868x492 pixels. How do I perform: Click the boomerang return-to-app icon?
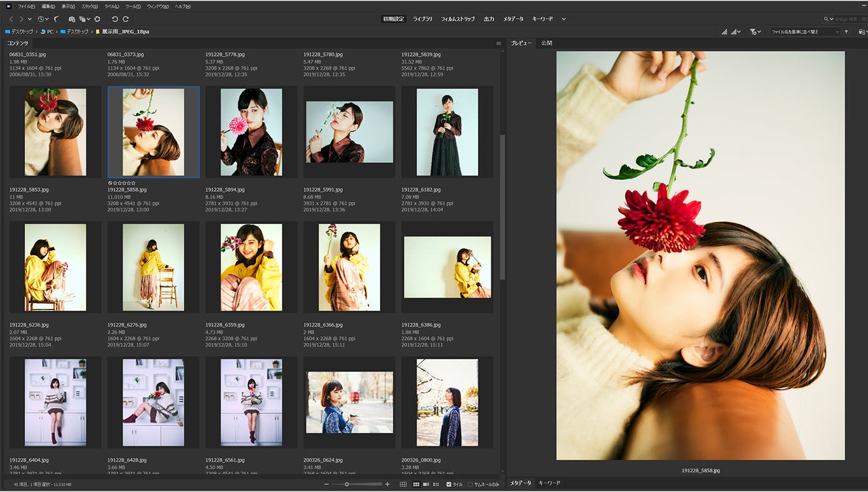click(x=56, y=20)
